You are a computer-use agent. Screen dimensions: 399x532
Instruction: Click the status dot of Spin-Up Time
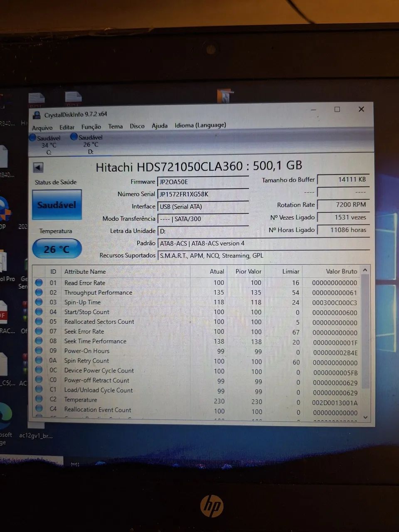(39, 302)
